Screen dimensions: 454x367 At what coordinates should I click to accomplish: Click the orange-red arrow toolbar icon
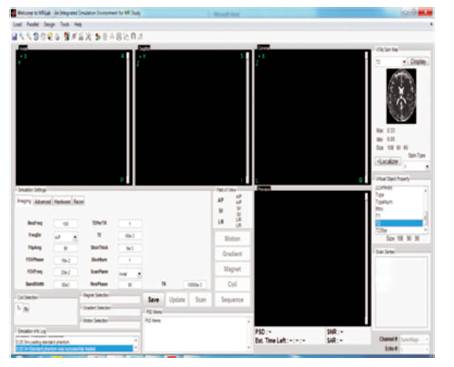click(98, 37)
